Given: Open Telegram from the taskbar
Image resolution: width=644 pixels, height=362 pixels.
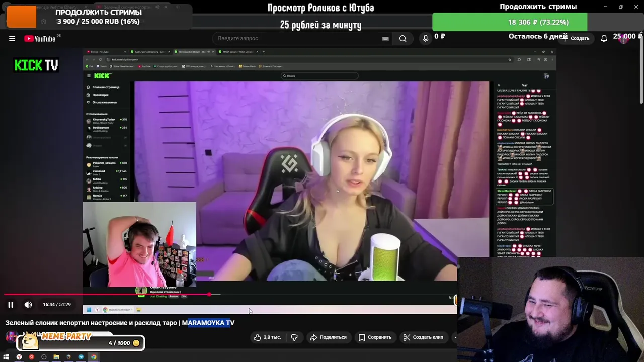Looking at the screenshot, I should coord(81,357).
